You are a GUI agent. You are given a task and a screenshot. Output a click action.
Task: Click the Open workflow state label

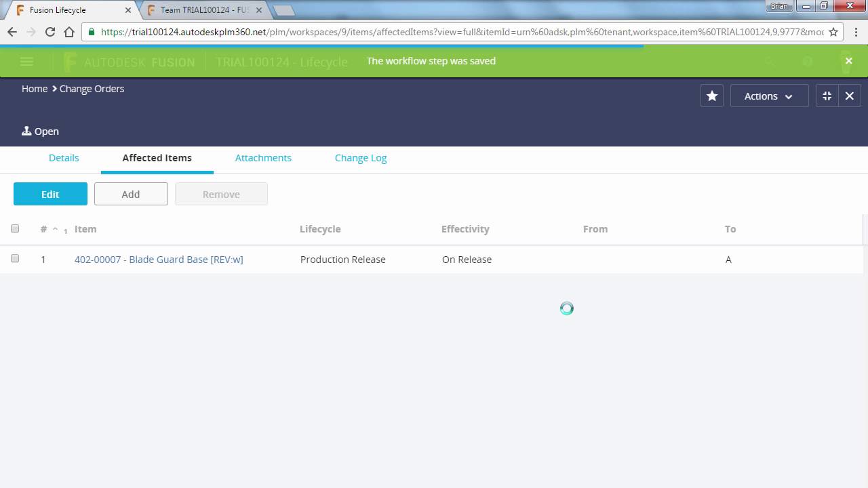(41, 131)
